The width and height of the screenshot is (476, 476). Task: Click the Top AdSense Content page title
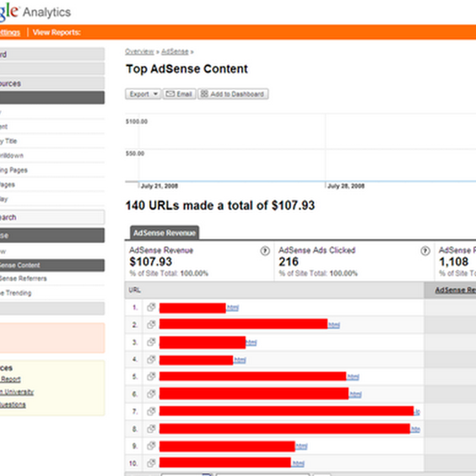coord(187,69)
